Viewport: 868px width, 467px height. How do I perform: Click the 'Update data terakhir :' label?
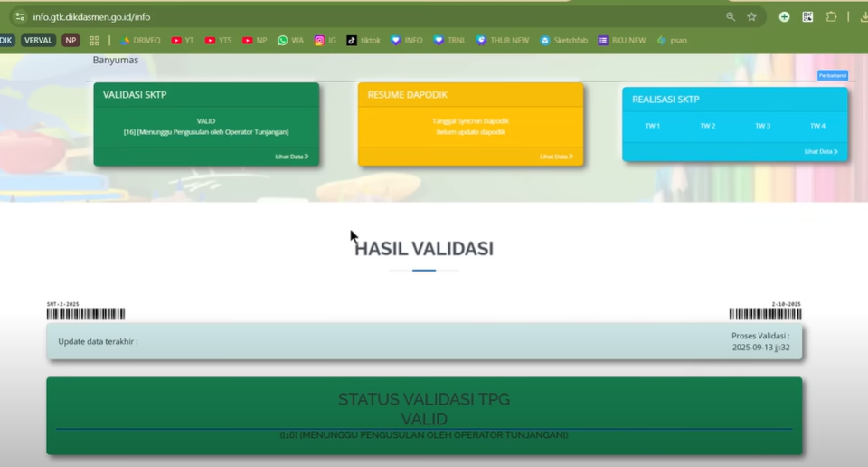(x=98, y=341)
